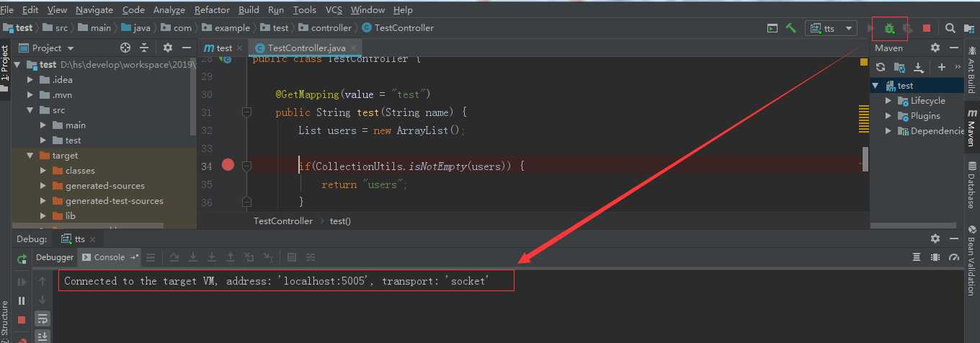Locate opened file target icon in Project
Viewport: 980px width, 343px height.
(125, 48)
